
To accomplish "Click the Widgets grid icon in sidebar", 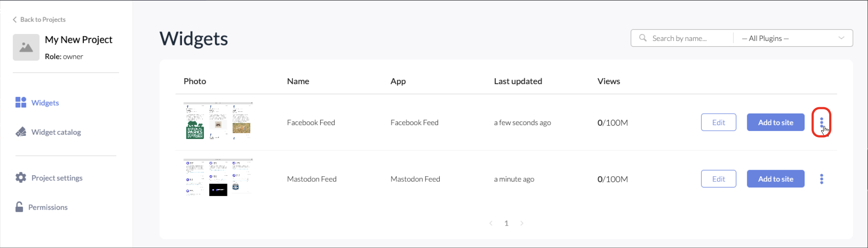I will (21, 102).
